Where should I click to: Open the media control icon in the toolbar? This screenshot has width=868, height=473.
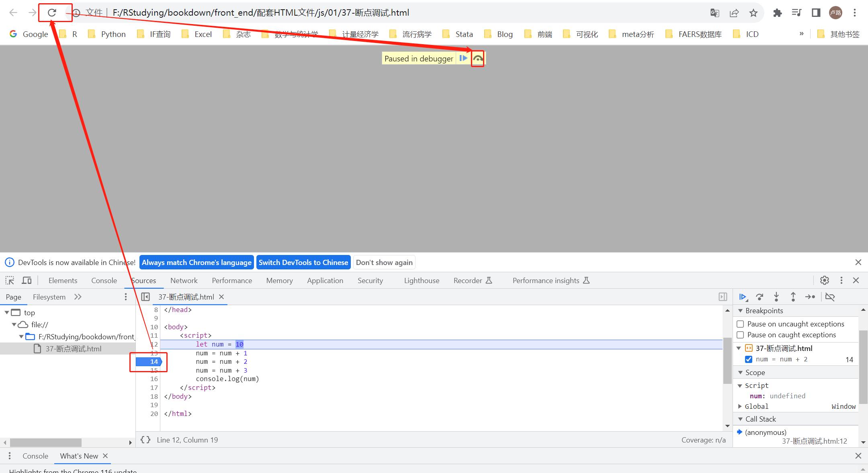(796, 13)
